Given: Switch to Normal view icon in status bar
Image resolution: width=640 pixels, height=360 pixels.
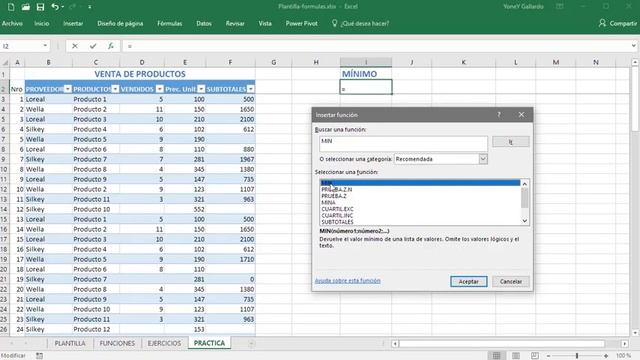Looking at the screenshot, I should pos(496,356).
